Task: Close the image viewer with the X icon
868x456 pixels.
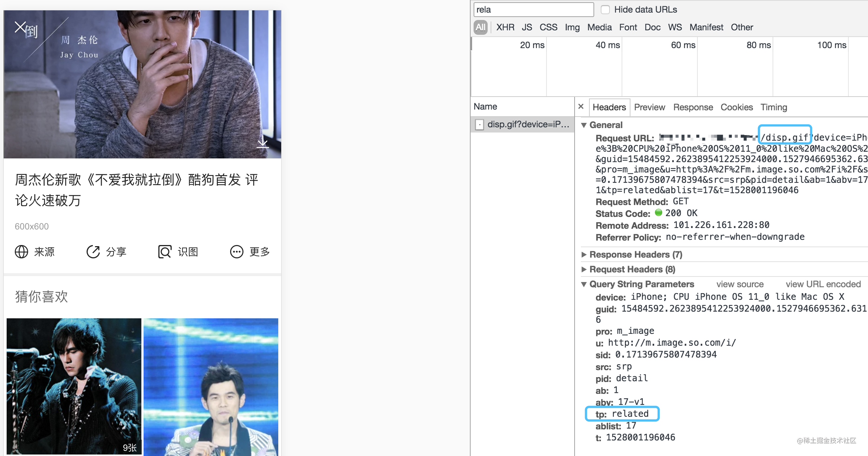Action: [20, 27]
